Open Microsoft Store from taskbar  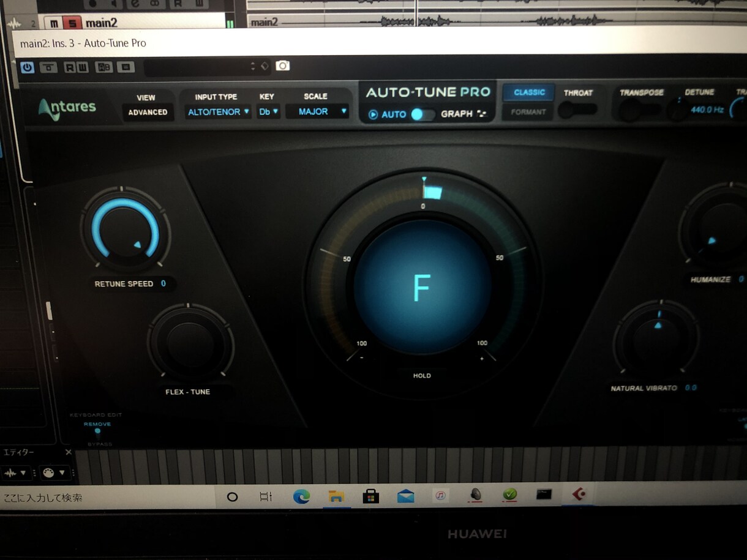[370, 496]
